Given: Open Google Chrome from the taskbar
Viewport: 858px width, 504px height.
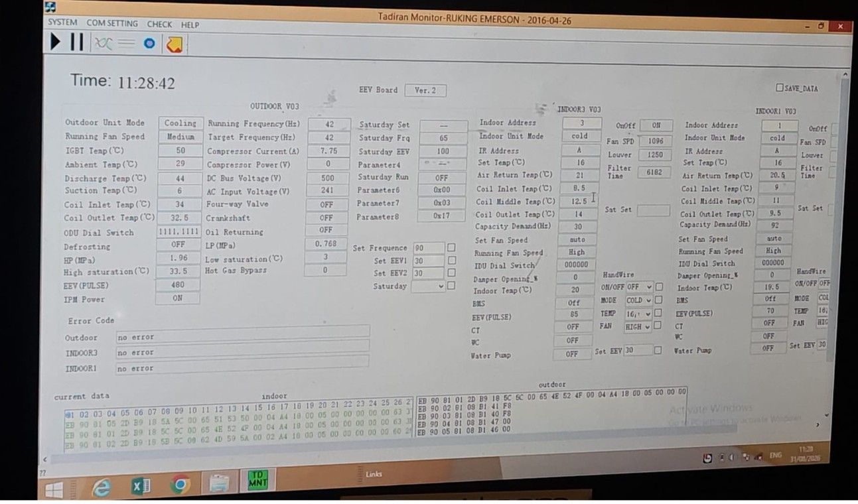Looking at the screenshot, I should tap(179, 485).
